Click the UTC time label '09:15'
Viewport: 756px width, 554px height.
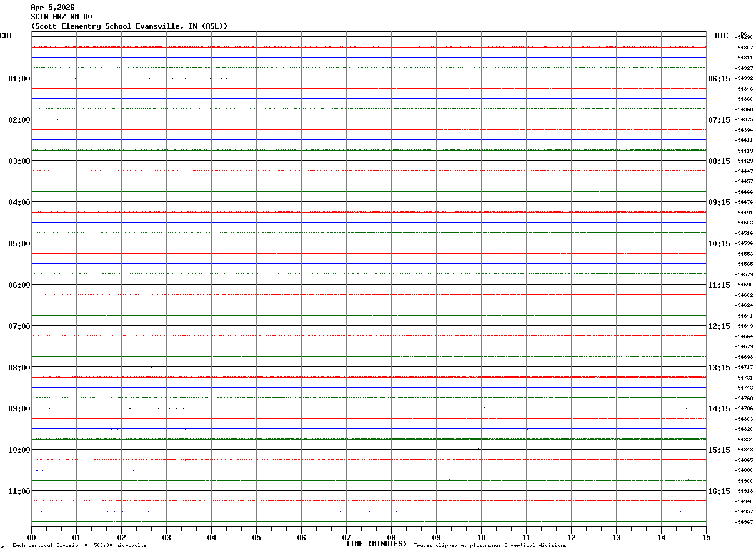point(719,203)
